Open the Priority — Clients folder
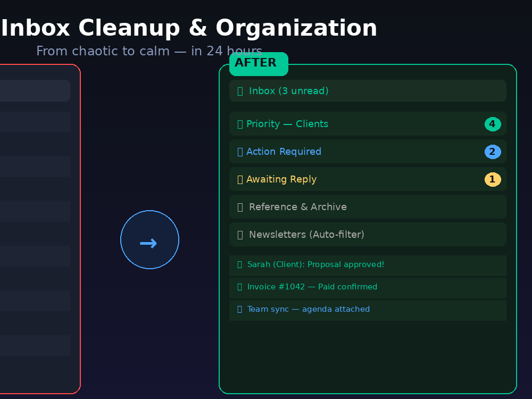 [x=368, y=123]
